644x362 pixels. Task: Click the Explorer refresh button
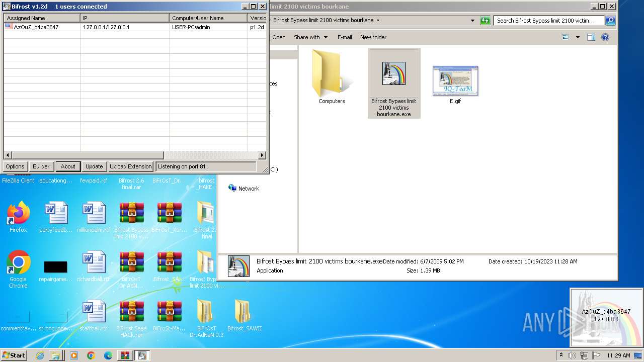tap(485, 21)
